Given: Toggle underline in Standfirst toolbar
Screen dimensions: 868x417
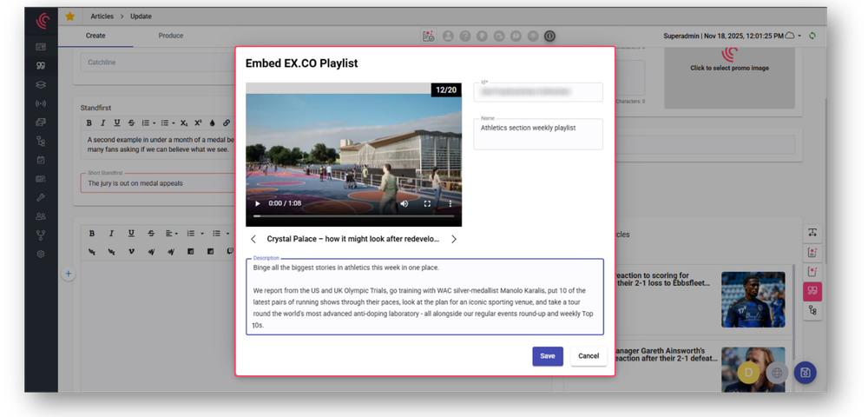Looking at the screenshot, I should coord(117,123).
